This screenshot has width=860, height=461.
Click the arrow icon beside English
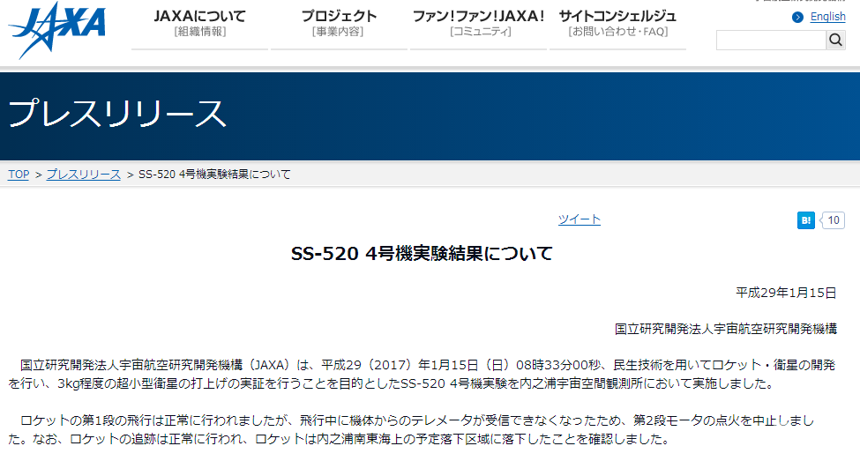pos(797,18)
